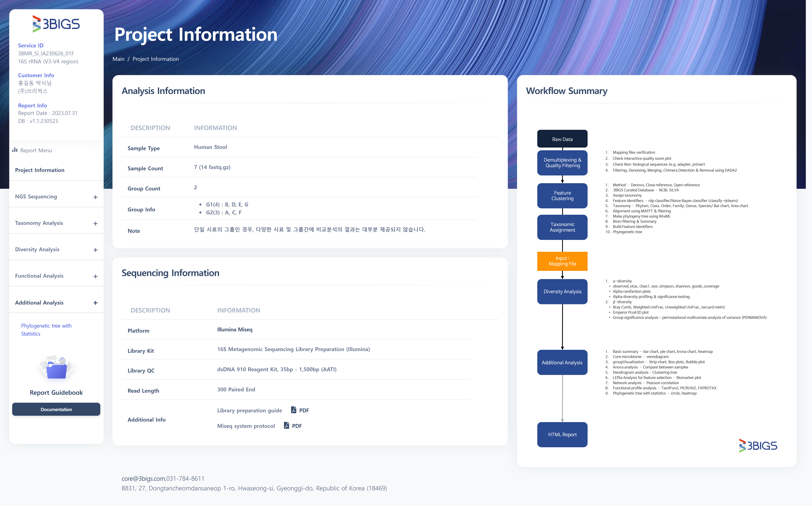Image resolution: width=812 pixels, height=506 pixels.
Task: Expand Diversity Analysis with plus icon
Action: pos(95,250)
